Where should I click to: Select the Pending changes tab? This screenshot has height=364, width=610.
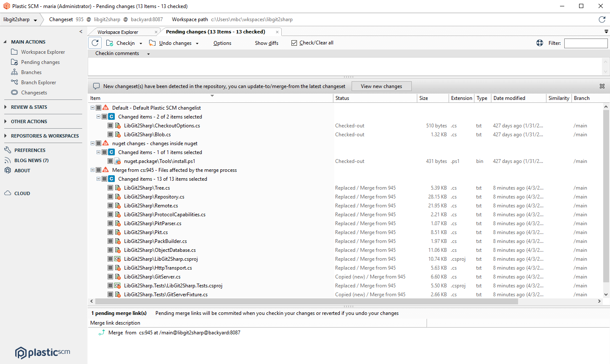216,32
